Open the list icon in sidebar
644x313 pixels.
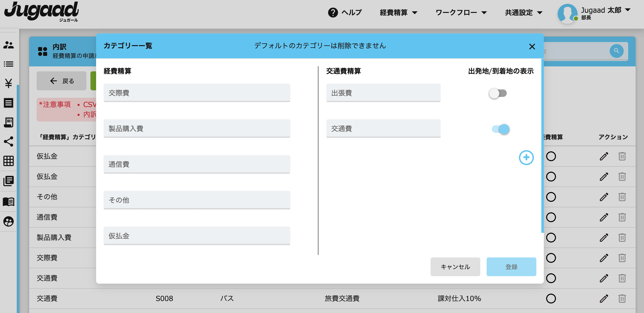coord(9,64)
